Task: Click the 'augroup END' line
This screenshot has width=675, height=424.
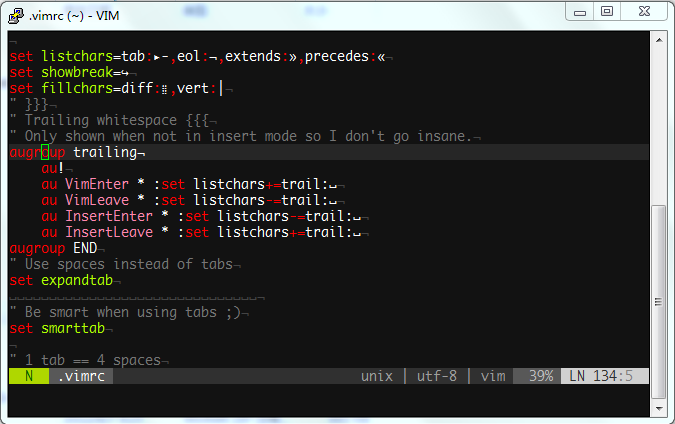Action: 53,248
